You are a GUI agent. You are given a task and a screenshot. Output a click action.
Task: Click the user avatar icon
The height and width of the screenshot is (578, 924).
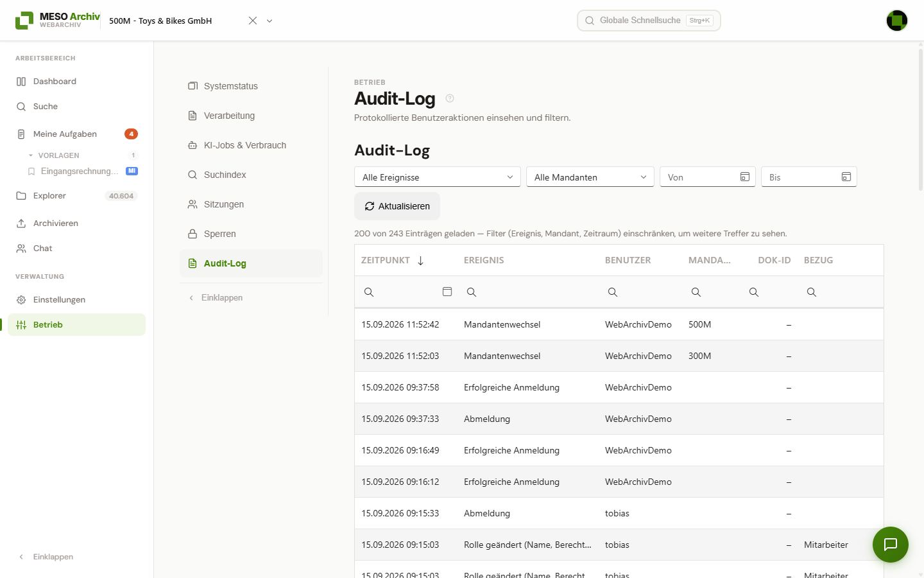click(x=896, y=21)
